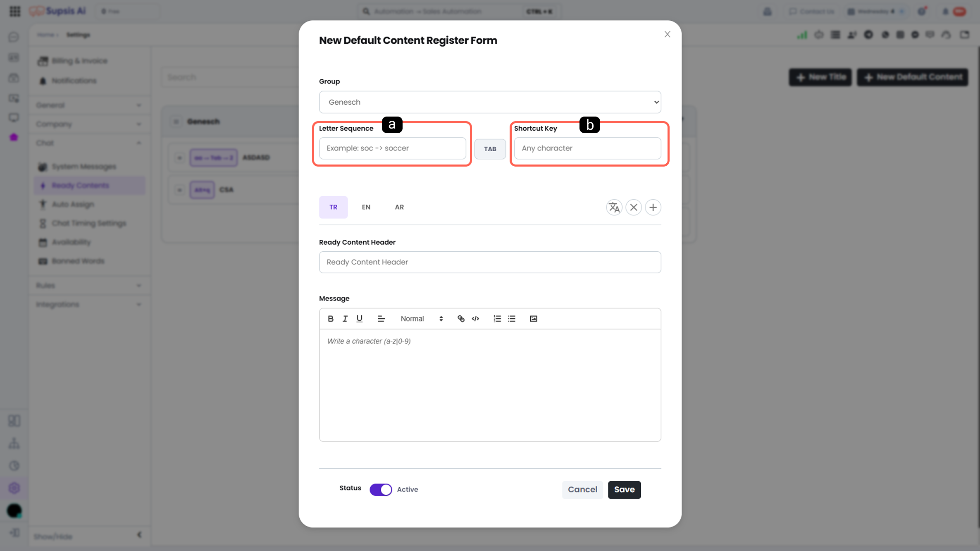Click the pie chart reports icon in sidebar
Screen dimensions: 980x551
click(x=14, y=466)
